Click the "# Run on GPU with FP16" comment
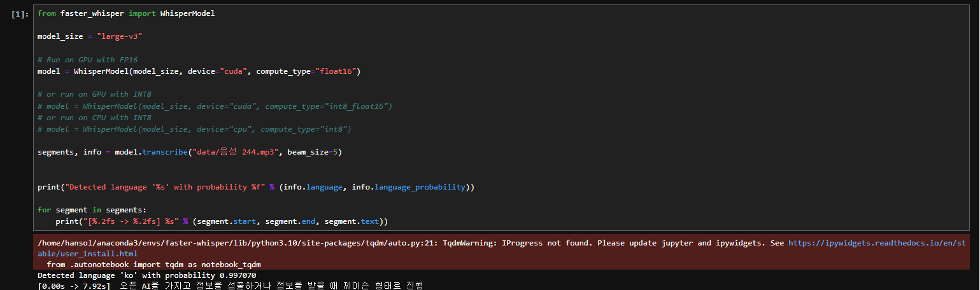Viewport: 980px width, 290px height. [x=87, y=60]
